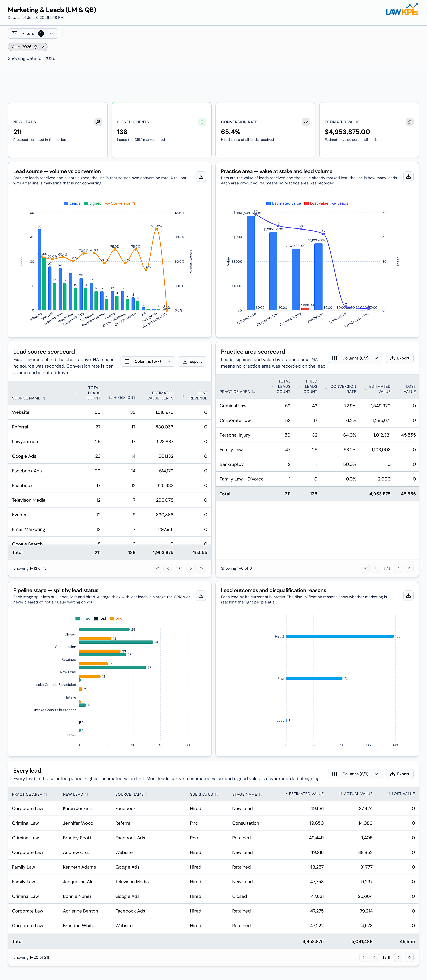Image resolution: width=427 pixels, height=980 pixels.
Task: Click the New Leads people icon
Action: click(x=98, y=122)
